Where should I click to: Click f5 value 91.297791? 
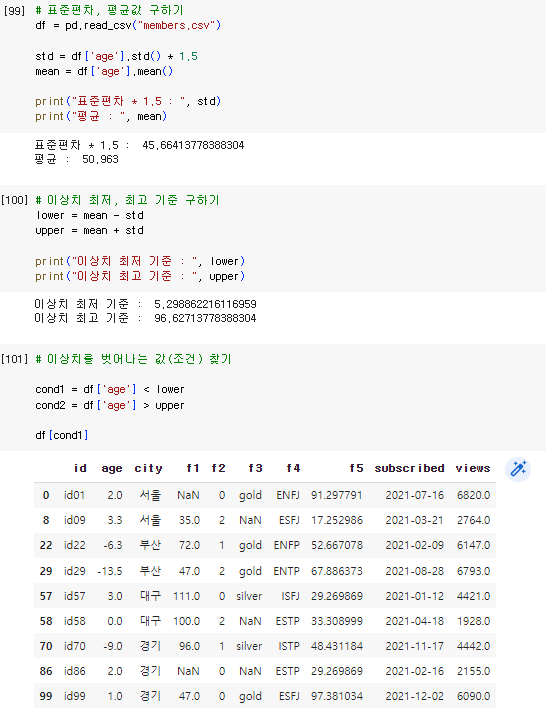point(336,495)
